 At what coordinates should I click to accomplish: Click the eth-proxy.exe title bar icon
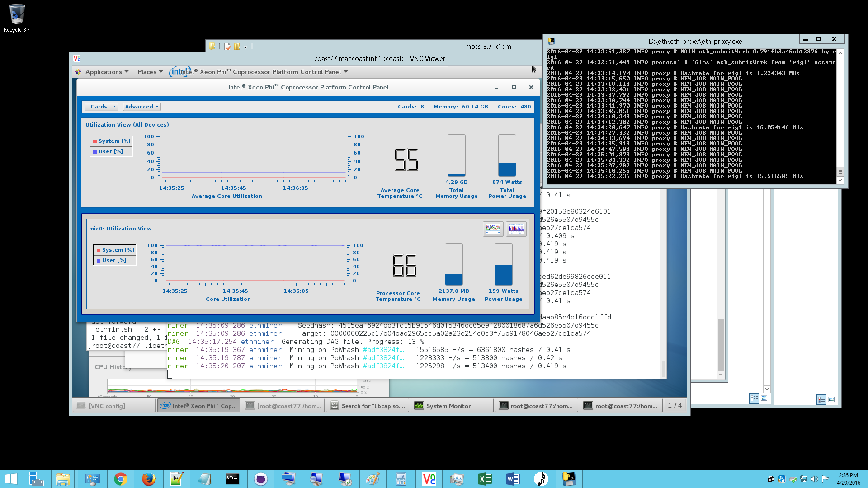(552, 41)
